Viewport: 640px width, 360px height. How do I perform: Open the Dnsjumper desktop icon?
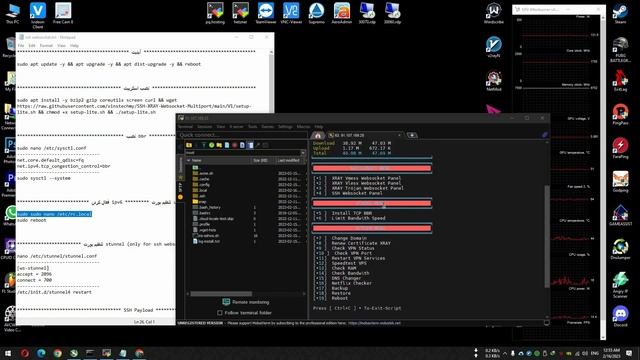[x=620, y=249]
